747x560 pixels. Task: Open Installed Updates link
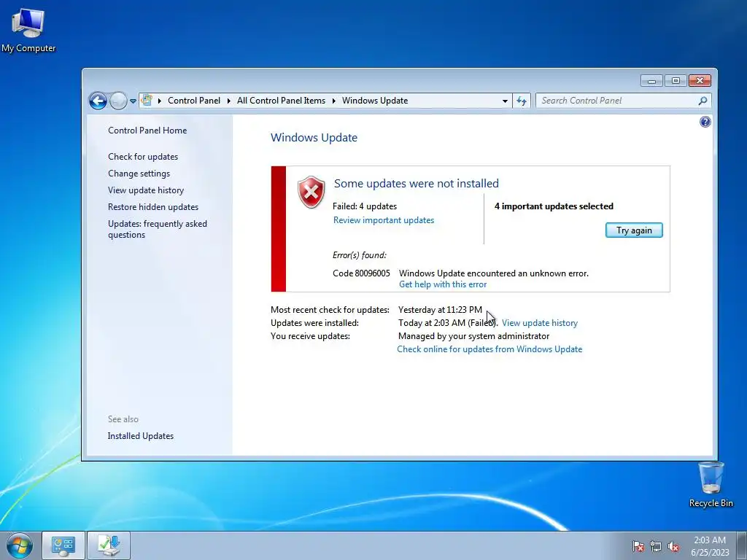pyautogui.click(x=141, y=436)
